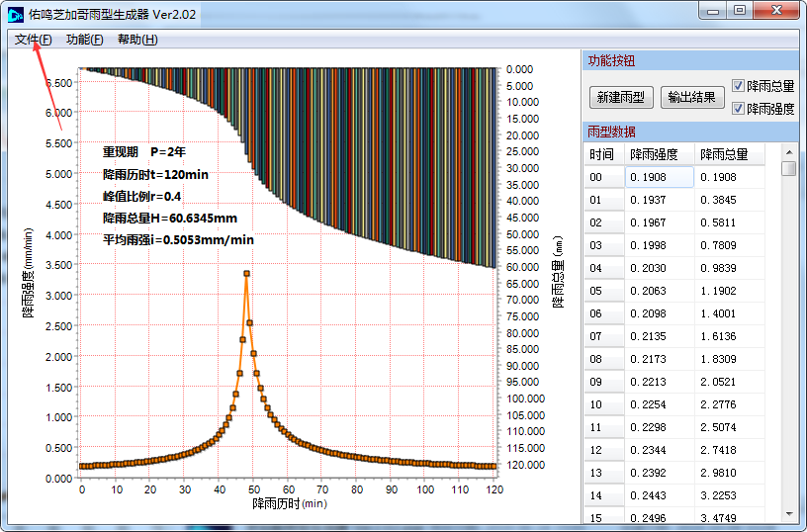807x532 pixels.
Task: Click the 新建雨型 button
Action: tap(620, 97)
